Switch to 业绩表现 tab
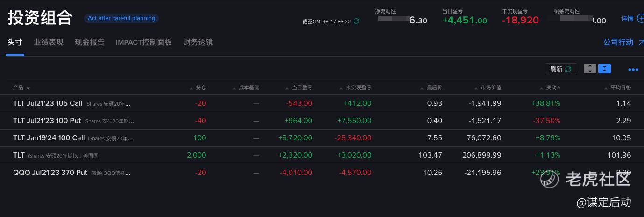This screenshot has width=644, height=217. tap(49, 42)
